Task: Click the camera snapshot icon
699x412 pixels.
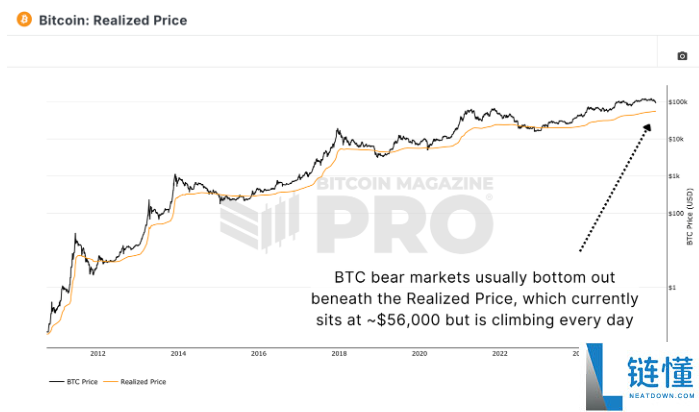Action: point(682,56)
